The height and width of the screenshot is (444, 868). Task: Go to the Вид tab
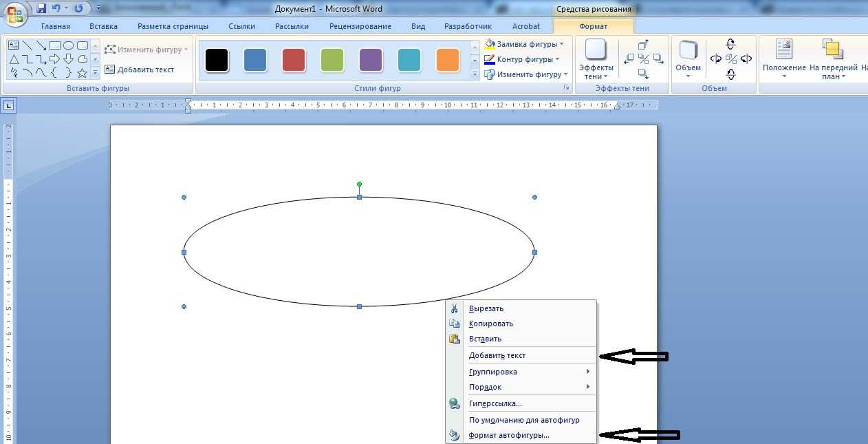pyautogui.click(x=418, y=26)
